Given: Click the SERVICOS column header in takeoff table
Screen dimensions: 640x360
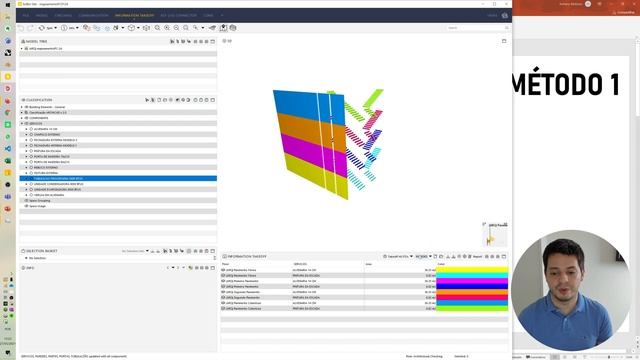Looking at the screenshot, I should click(x=300, y=264).
